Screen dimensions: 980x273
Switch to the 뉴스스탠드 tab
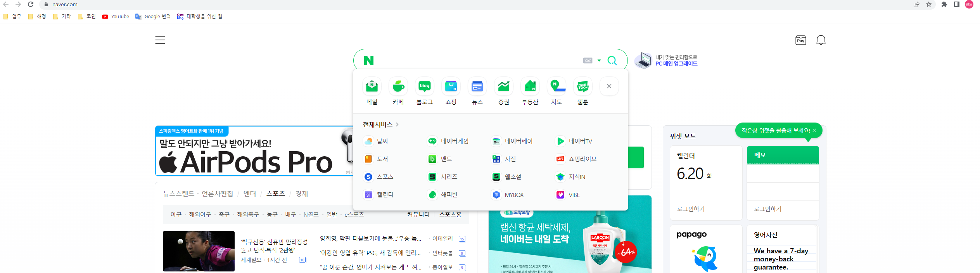(x=178, y=194)
